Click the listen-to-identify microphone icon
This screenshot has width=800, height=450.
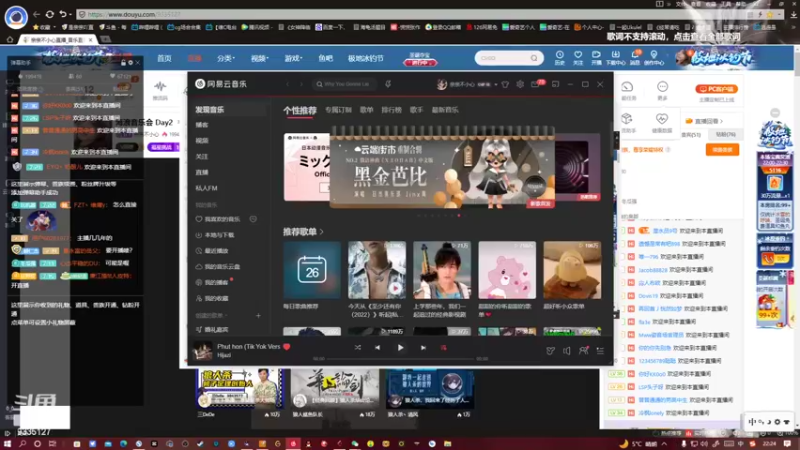[388, 84]
